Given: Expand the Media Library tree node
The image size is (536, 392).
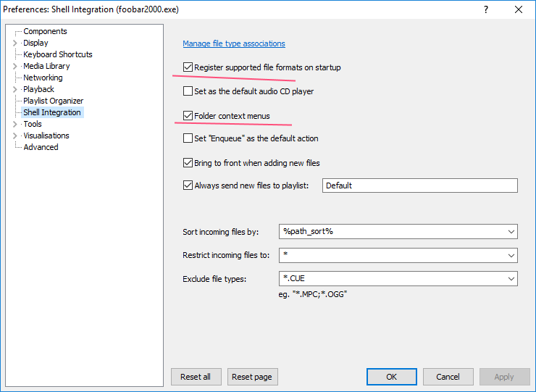Looking at the screenshot, I should 15,66.
